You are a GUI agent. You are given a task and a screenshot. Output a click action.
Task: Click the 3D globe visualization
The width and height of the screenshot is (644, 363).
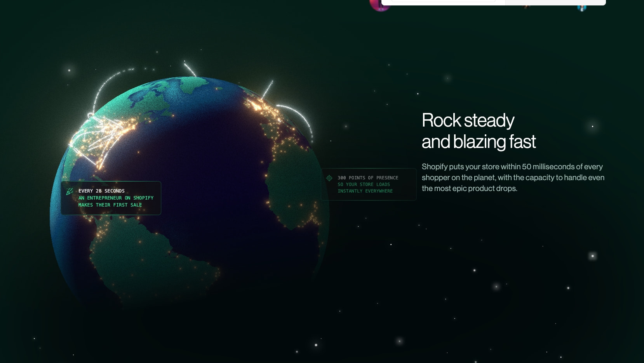pyautogui.click(x=190, y=194)
